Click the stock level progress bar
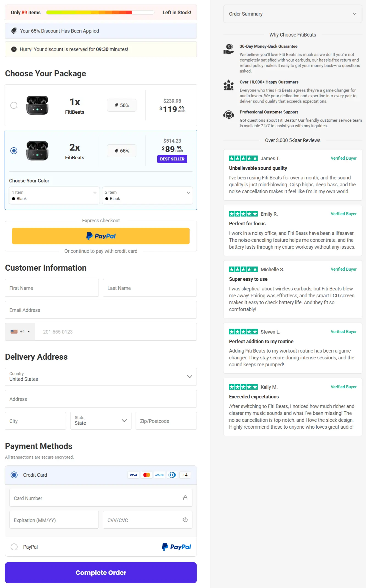The image size is (366, 588). coord(100,12)
